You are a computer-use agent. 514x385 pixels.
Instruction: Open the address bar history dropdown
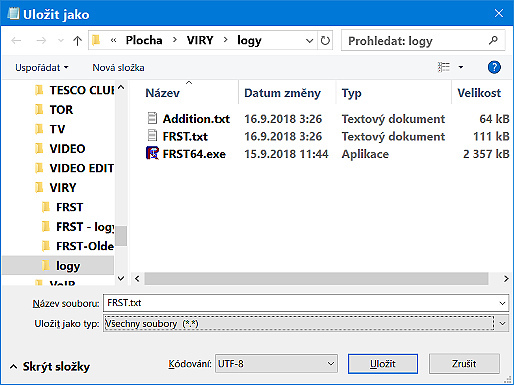(309, 41)
